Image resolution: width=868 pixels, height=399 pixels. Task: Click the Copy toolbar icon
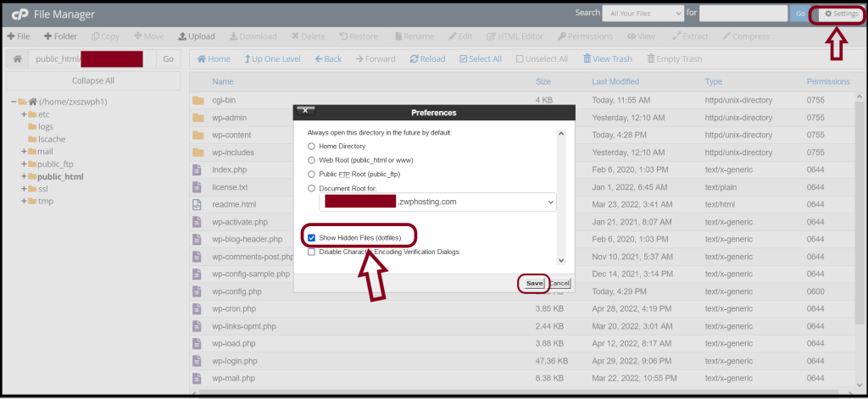pyautogui.click(x=105, y=36)
